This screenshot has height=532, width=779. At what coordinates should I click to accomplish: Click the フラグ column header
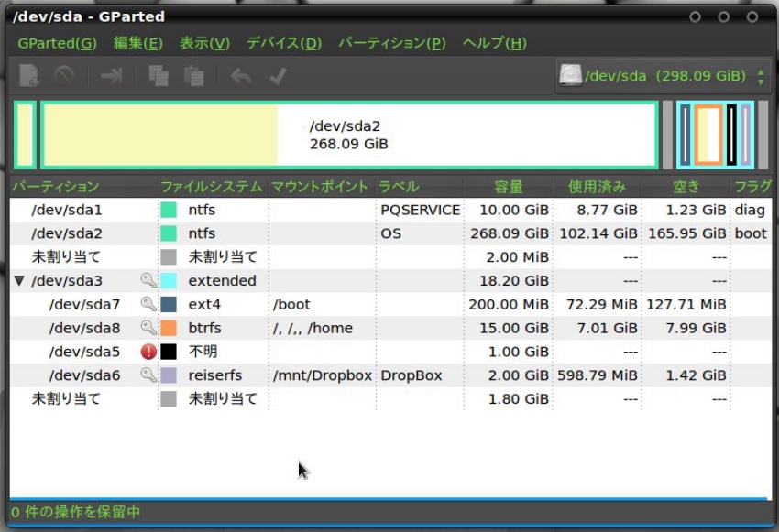tap(752, 187)
